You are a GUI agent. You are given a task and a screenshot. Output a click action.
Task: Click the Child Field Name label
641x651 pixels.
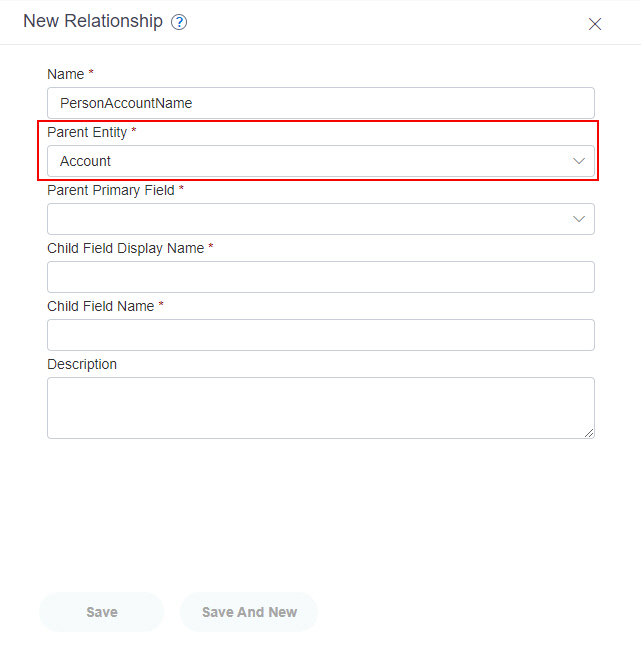pyautogui.click(x=100, y=306)
